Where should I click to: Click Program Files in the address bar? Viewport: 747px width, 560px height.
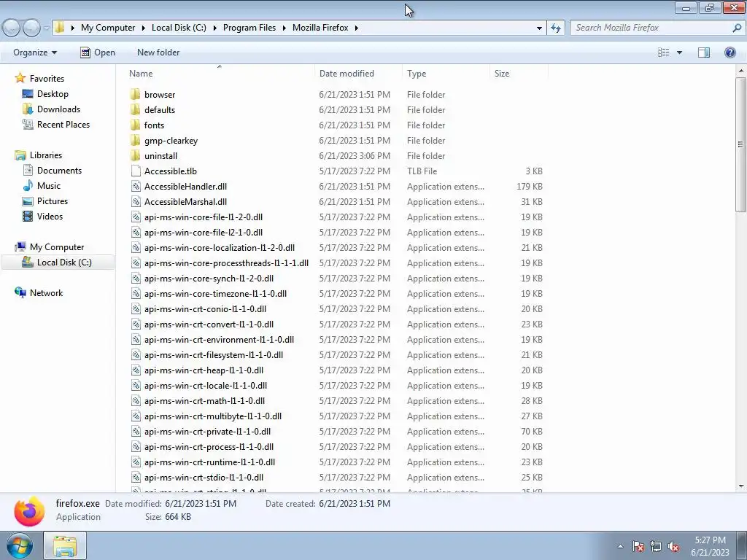coord(249,28)
